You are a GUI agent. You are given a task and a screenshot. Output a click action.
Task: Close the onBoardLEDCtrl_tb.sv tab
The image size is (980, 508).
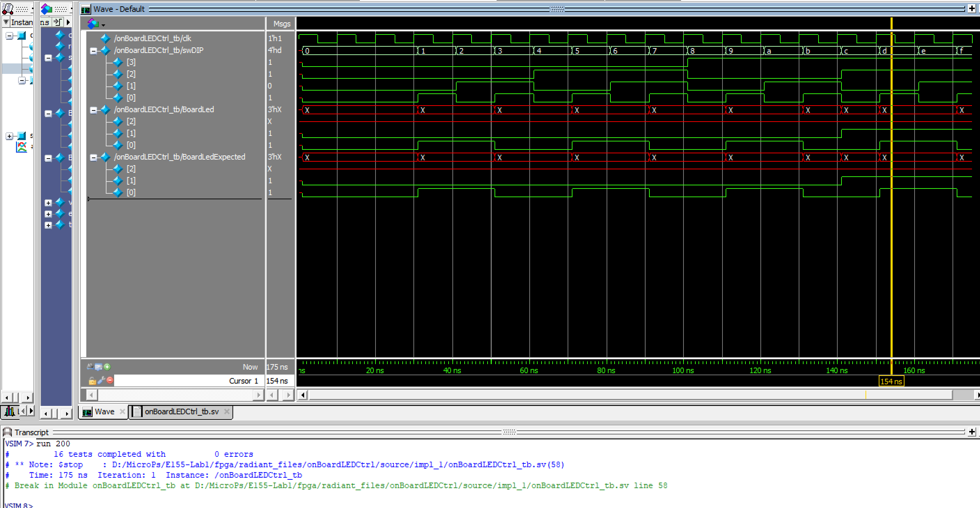click(227, 411)
